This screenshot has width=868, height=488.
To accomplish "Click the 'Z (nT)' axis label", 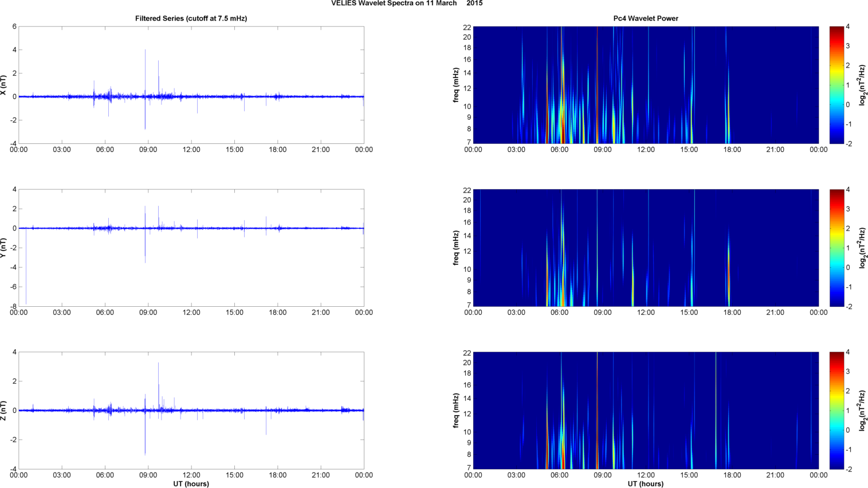I will [3, 411].
